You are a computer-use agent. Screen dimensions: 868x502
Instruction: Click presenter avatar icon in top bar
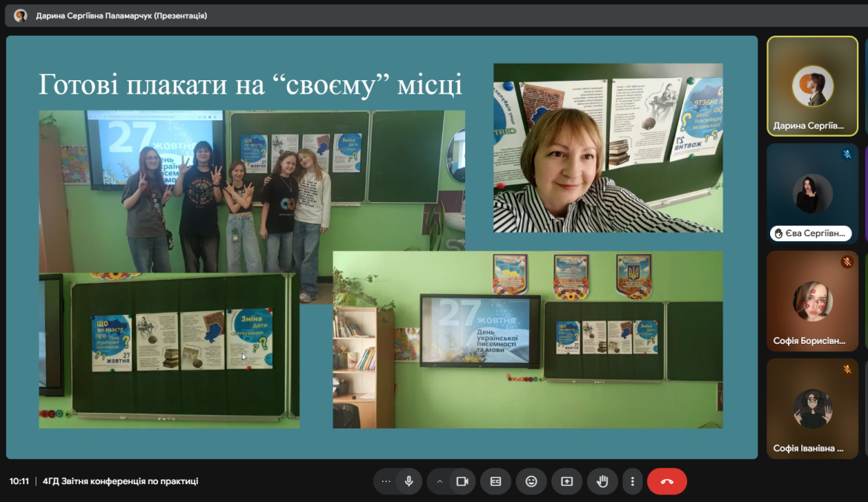click(21, 16)
